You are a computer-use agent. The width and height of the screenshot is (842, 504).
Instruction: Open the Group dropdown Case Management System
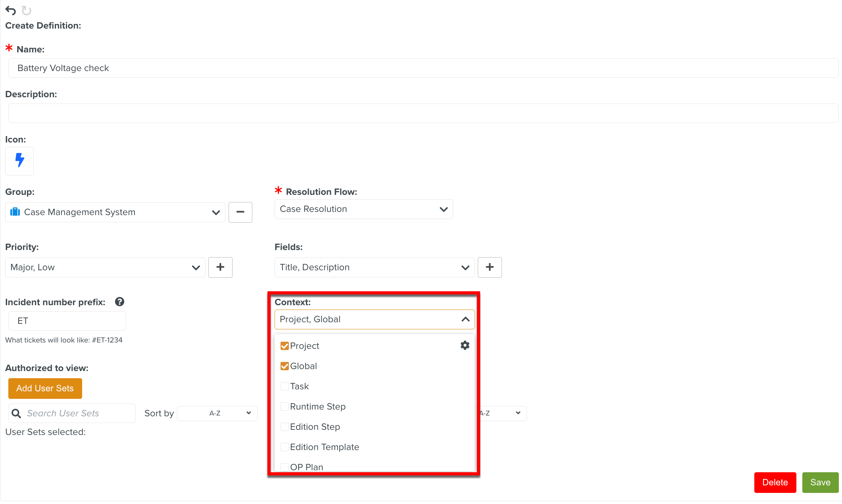click(115, 212)
